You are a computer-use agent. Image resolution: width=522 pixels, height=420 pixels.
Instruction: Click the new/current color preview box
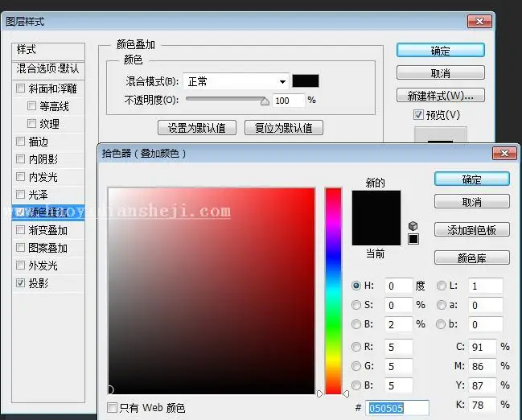(x=376, y=218)
